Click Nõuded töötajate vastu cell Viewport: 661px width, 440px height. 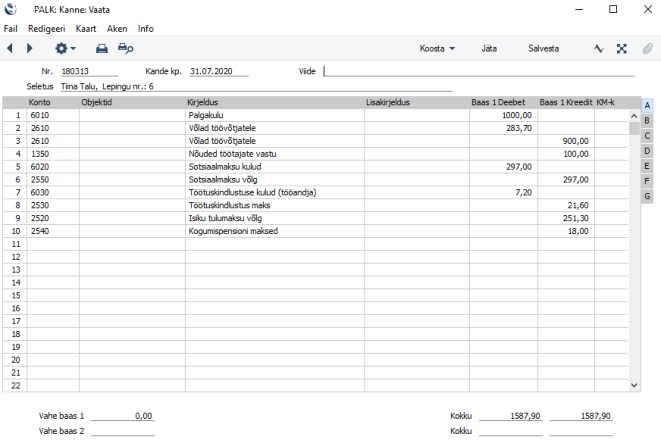tap(275, 154)
